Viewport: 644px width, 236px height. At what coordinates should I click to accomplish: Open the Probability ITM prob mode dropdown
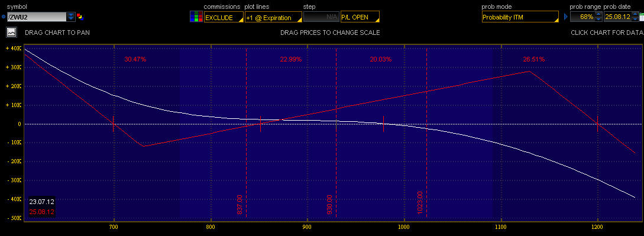coord(520,17)
